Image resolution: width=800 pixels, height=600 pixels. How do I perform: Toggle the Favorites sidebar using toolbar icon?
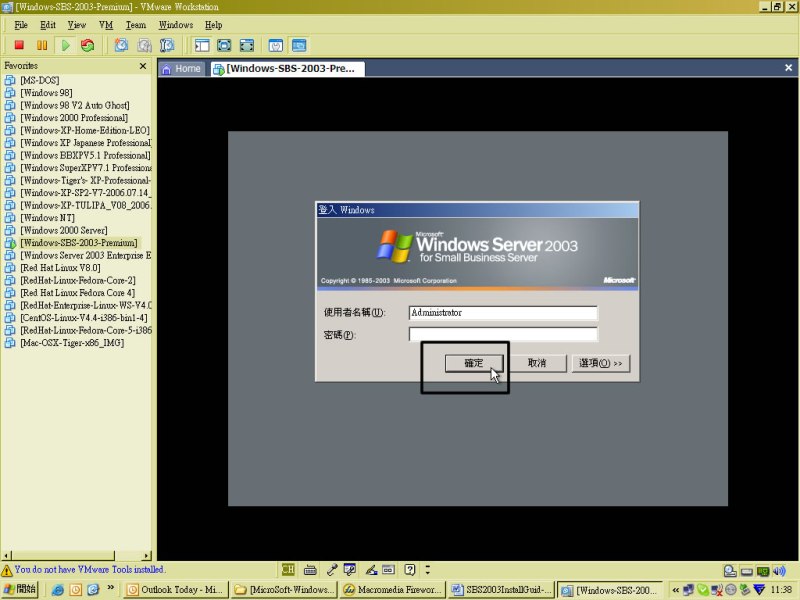pyautogui.click(x=202, y=45)
